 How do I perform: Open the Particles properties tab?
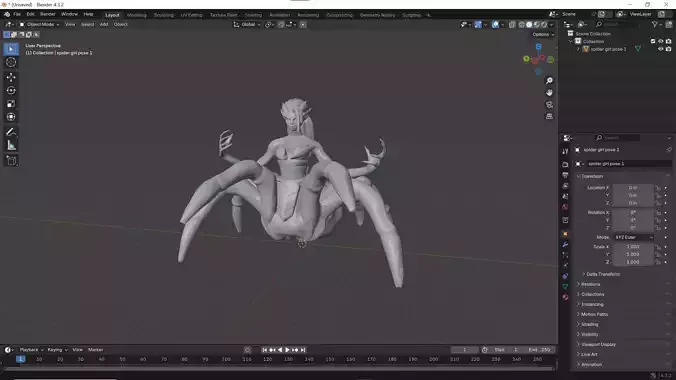point(565,255)
